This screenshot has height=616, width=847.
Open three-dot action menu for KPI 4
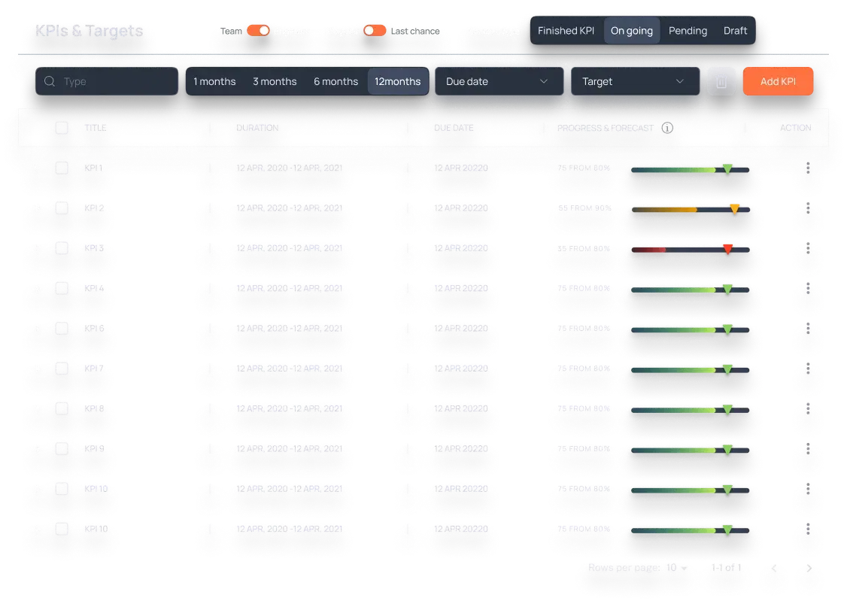808,288
